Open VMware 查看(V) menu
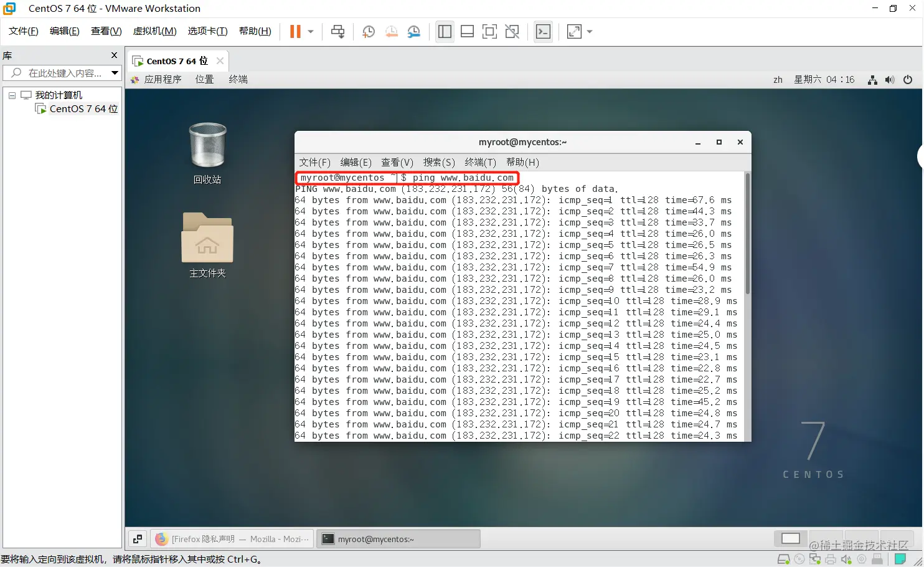This screenshot has height=567, width=924. click(106, 31)
